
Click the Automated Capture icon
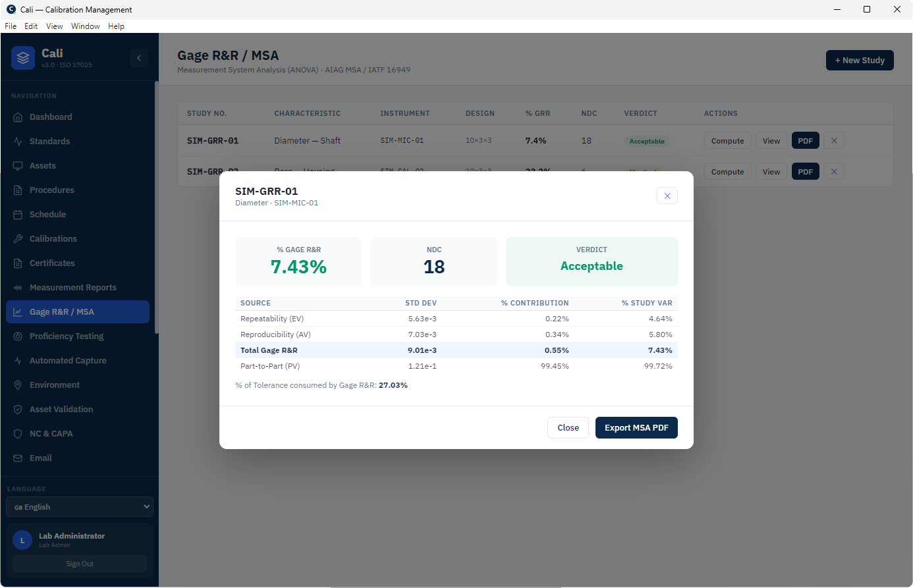click(18, 361)
